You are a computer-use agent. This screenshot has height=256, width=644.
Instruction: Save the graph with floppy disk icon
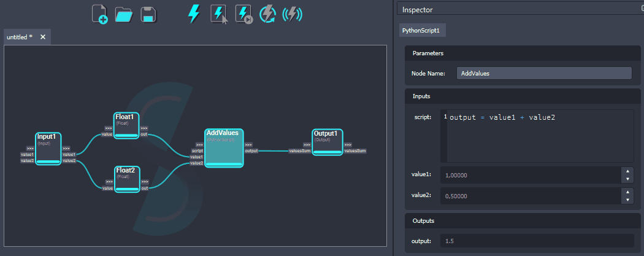147,14
